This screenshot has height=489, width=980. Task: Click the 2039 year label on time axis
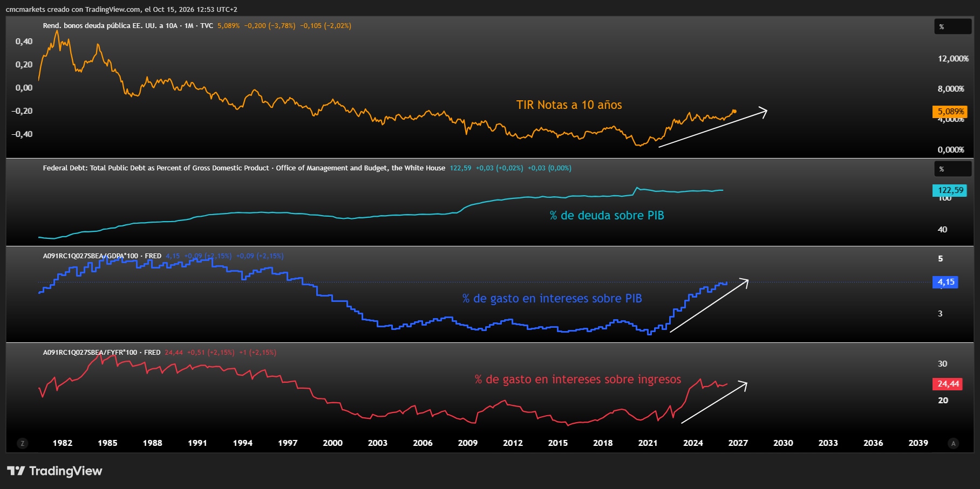[918, 443]
